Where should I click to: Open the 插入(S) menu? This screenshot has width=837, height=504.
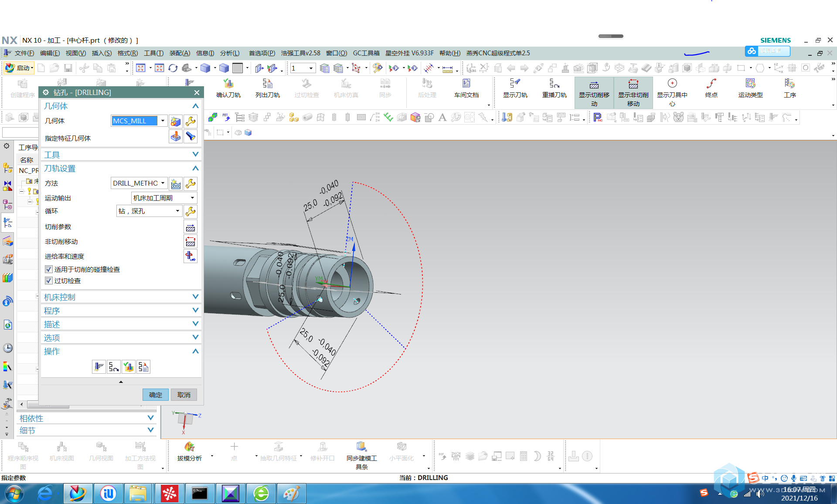pyautogui.click(x=102, y=53)
